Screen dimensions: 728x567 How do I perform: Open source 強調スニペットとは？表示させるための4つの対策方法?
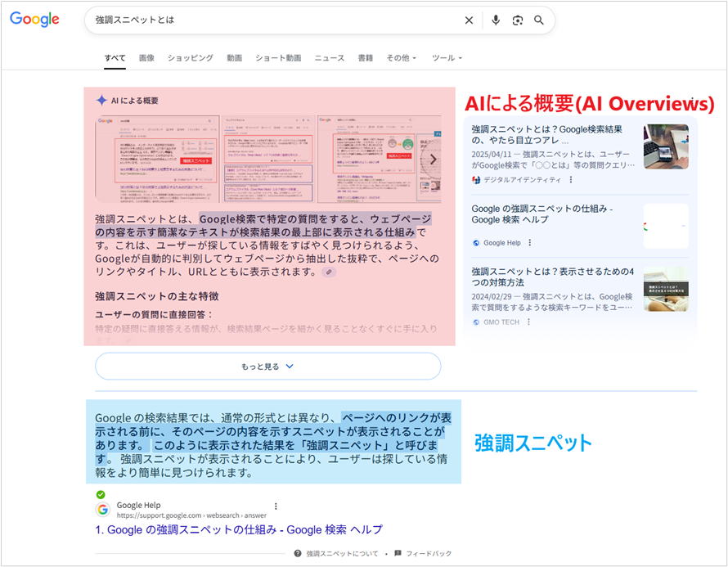pos(552,277)
